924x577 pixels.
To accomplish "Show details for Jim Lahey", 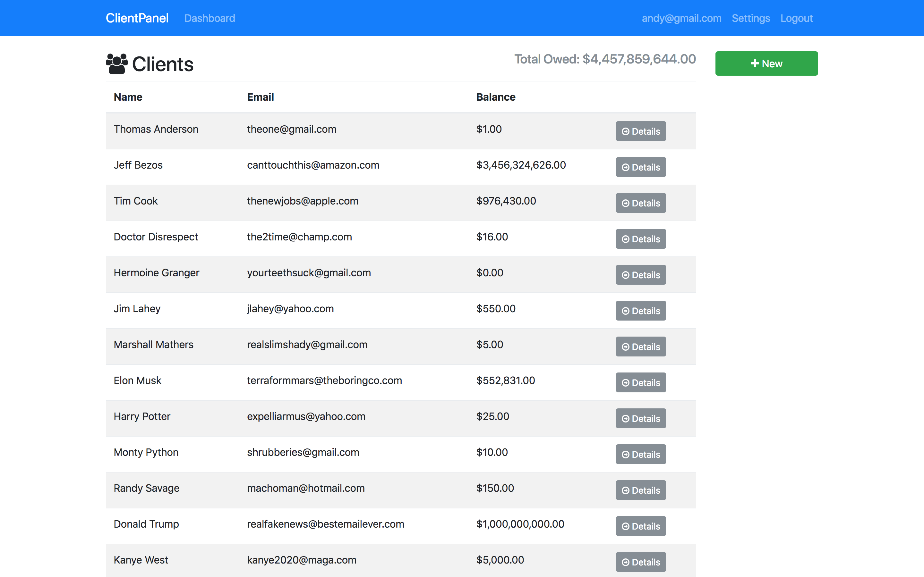I will [641, 311].
